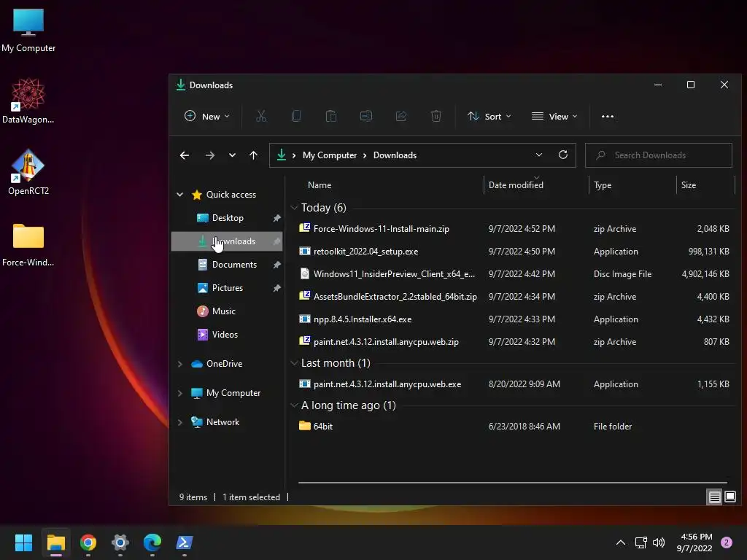This screenshot has height=560, width=747.
Task: Show hidden tray icons chevron
Action: tap(621, 542)
